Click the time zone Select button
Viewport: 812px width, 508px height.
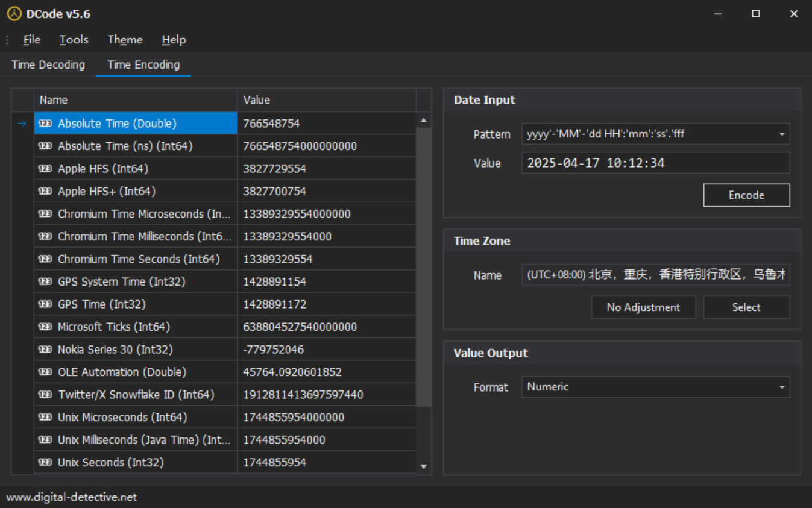tap(746, 307)
